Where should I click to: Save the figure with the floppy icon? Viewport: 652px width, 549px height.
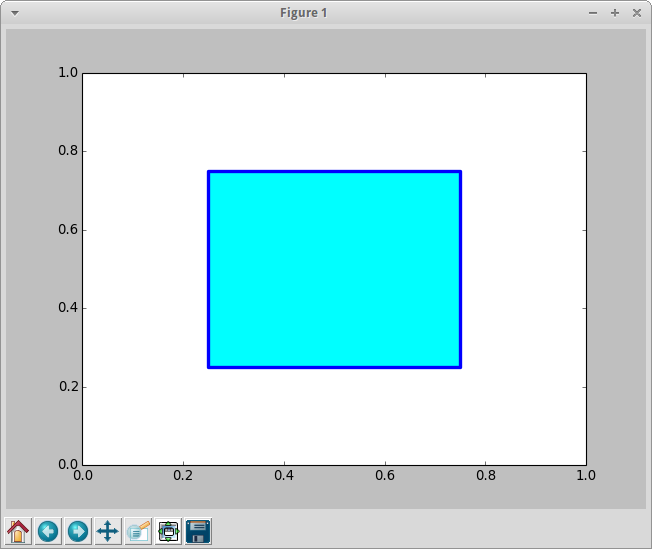tap(198, 531)
